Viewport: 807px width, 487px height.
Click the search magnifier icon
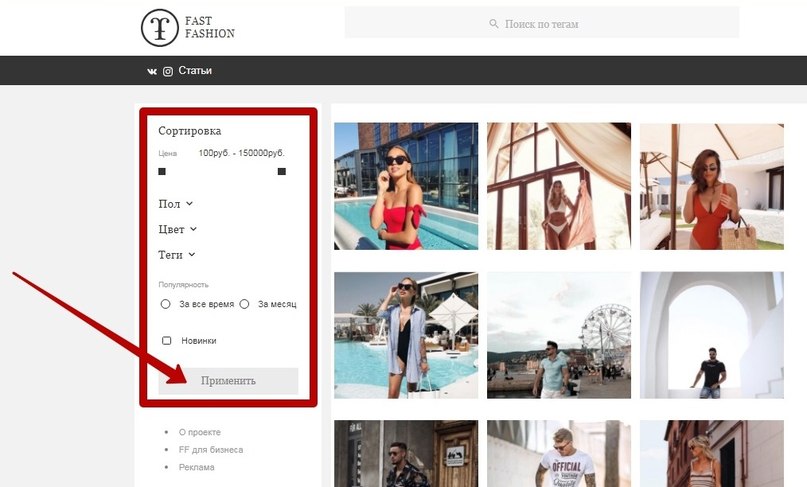pos(494,24)
